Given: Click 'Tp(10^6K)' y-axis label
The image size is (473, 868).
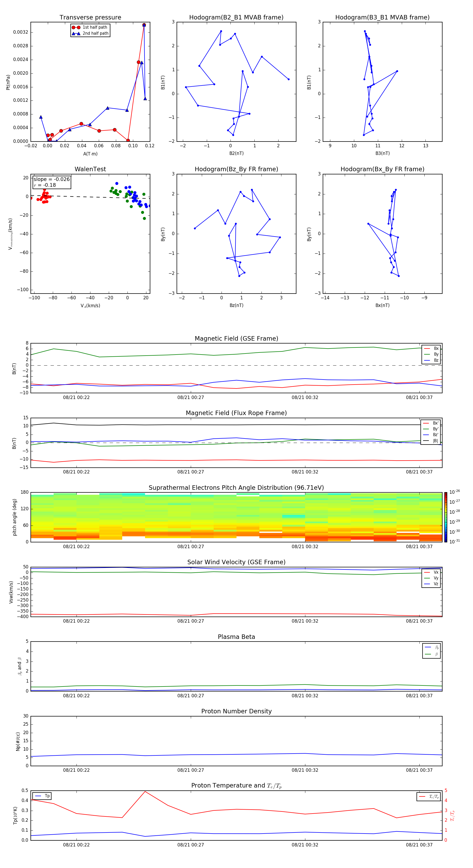Looking at the screenshot, I should (15, 815).
